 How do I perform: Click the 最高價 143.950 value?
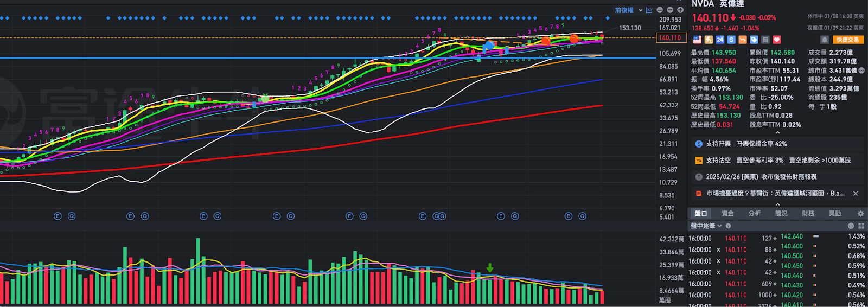pos(724,53)
